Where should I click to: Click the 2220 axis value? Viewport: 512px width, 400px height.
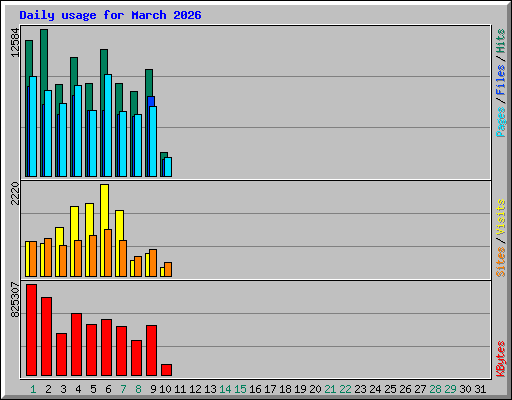[x=15, y=193]
